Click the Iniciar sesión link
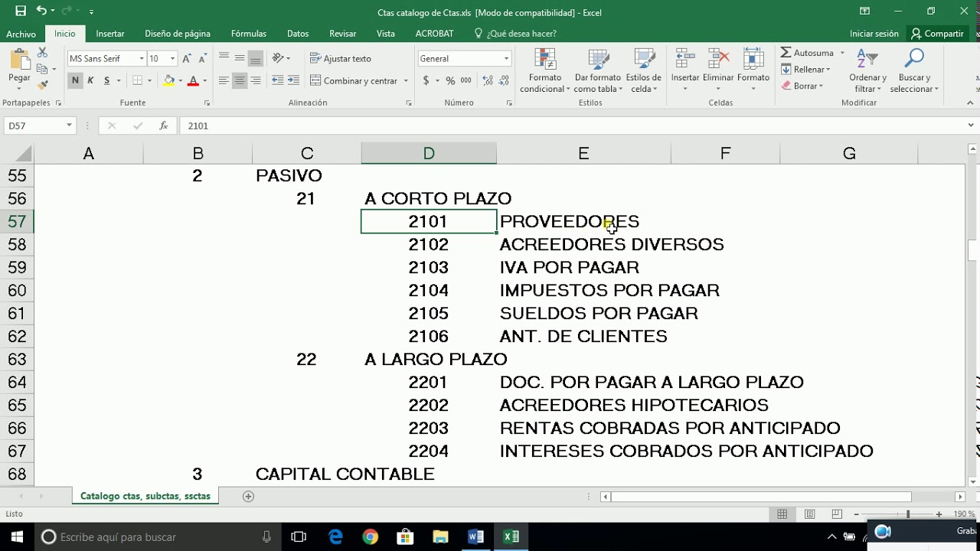Image resolution: width=980 pixels, height=551 pixels. click(874, 33)
